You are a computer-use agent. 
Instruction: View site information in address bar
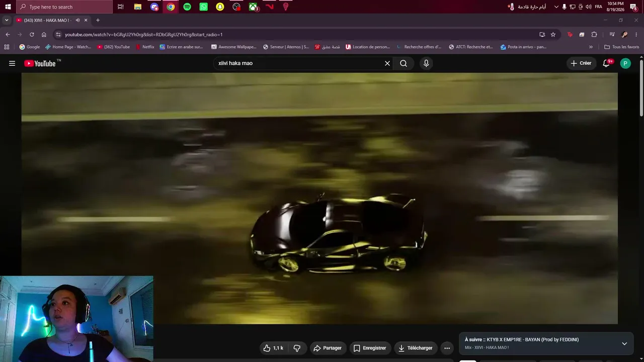(x=58, y=35)
